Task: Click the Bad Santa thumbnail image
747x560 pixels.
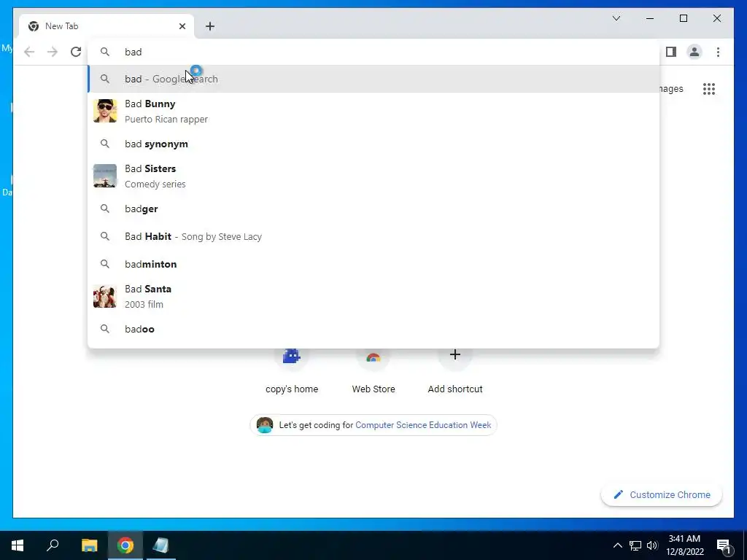Action: (x=105, y=296)
